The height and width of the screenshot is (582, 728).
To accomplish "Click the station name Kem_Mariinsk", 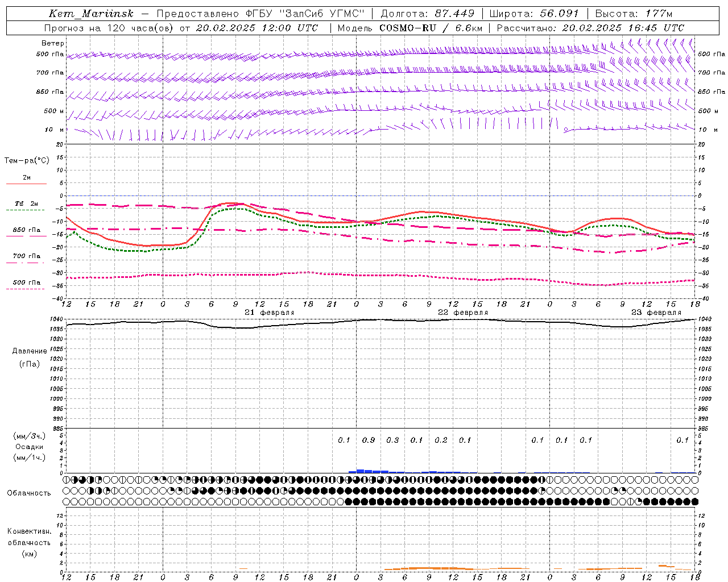I will coord(91,14).
